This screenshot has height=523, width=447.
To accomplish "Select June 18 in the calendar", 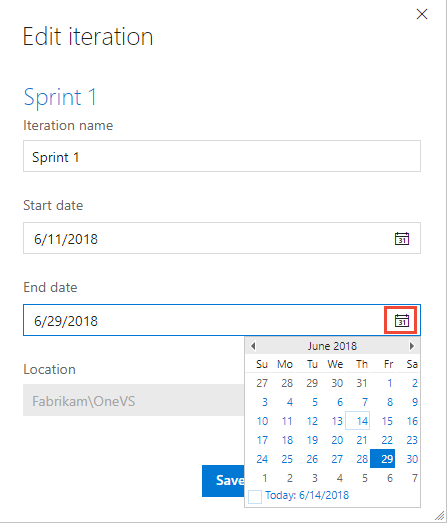I will pos(287,440).
